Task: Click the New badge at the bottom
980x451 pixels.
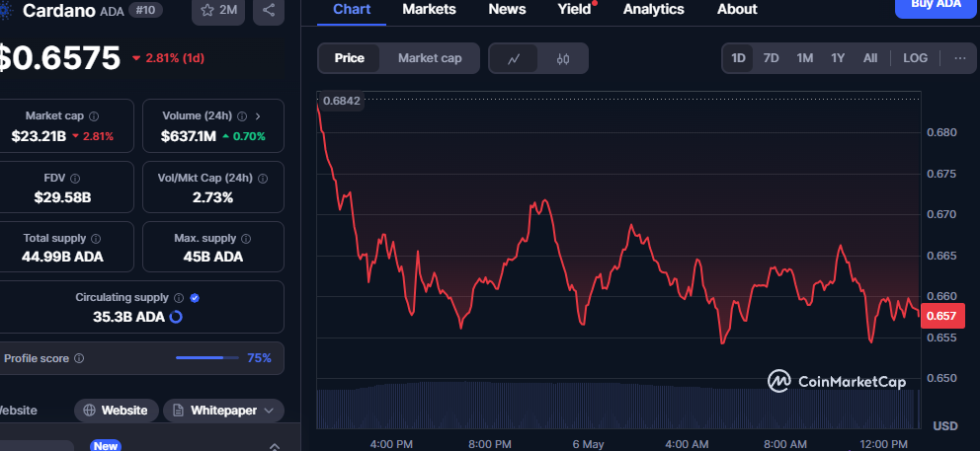Action: 105,446
